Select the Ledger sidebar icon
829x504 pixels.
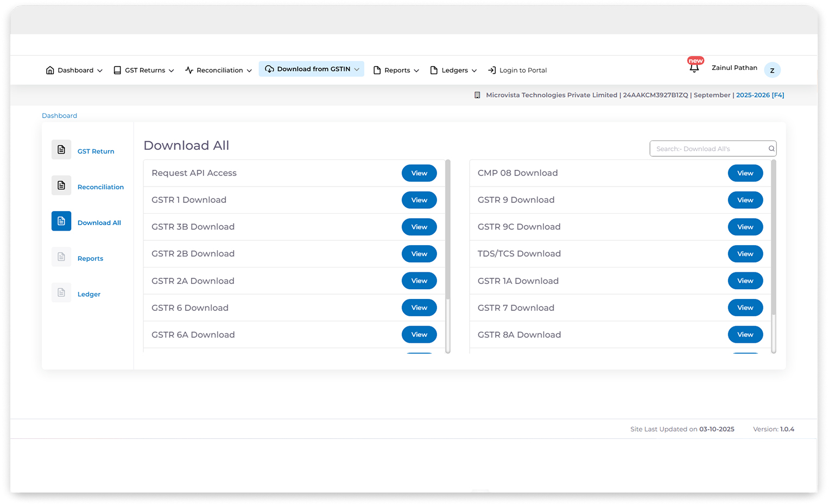pyautogui.click(x=61, y=292)
